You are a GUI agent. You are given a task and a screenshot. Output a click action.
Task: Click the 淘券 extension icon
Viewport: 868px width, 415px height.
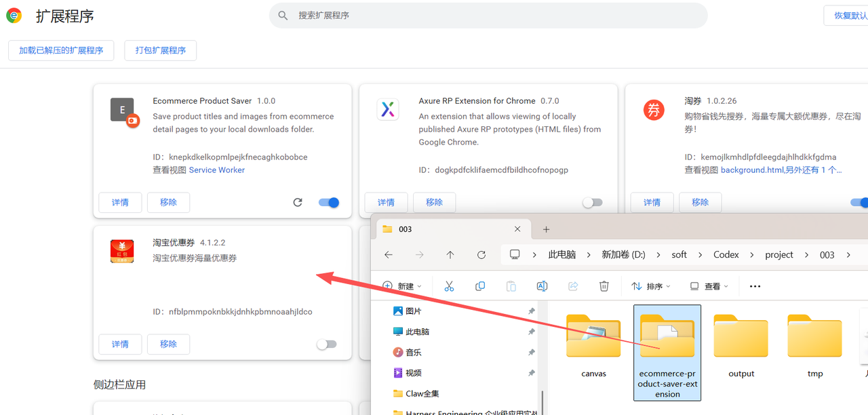654,109
